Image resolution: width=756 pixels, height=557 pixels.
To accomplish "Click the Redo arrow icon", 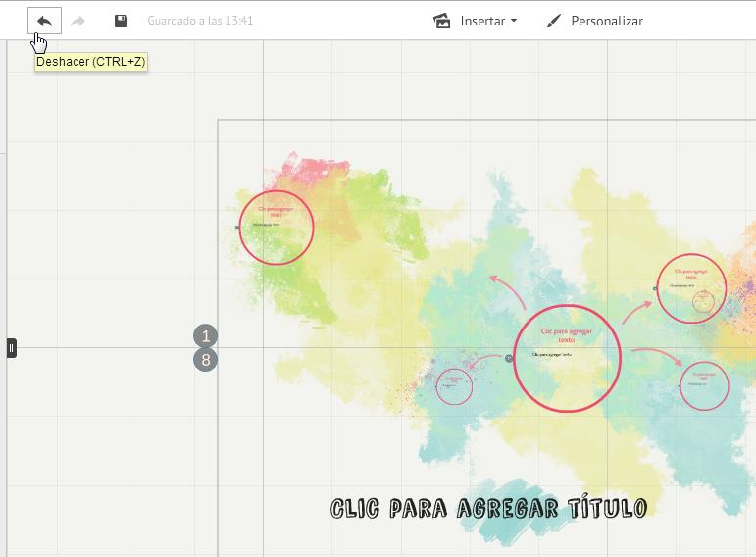I will click(x=78, y=21).
